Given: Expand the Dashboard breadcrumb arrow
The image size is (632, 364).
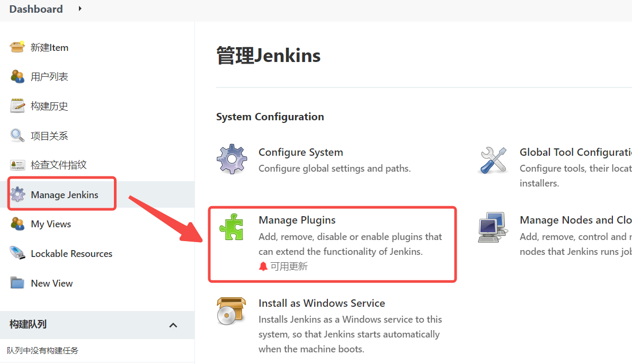Looking at the screenshot, I should coord(80,8).
